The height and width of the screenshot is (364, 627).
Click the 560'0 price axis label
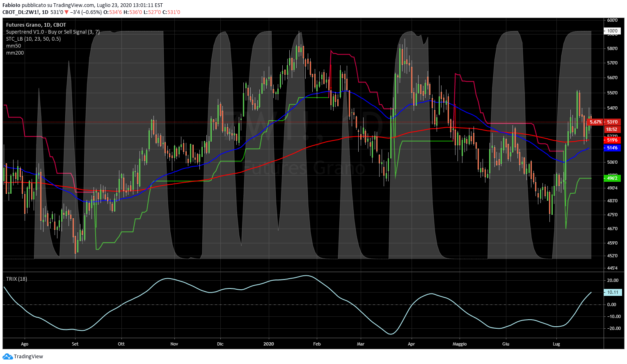(612, 78)
